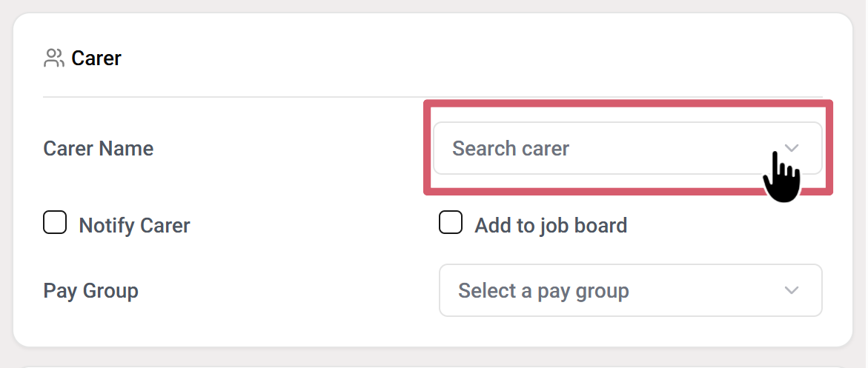Click the users icon beside Carer title

coord(53,58)
